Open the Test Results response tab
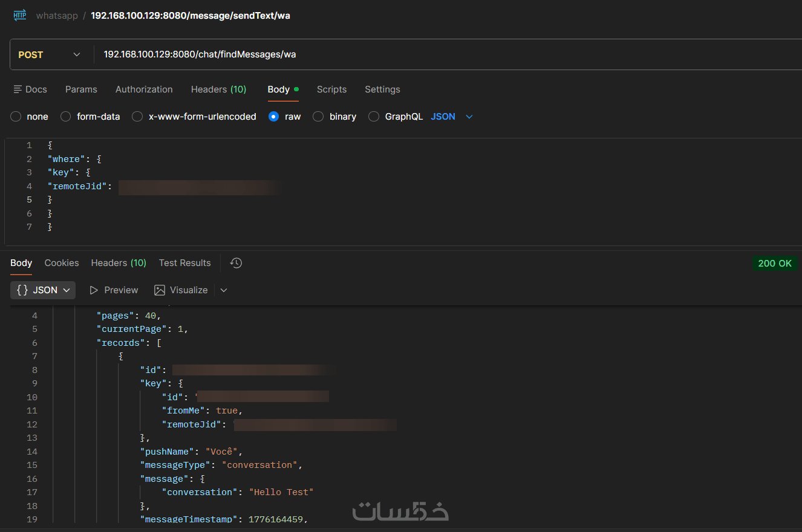The image size is (802, 532). click(x=184, y=263)
